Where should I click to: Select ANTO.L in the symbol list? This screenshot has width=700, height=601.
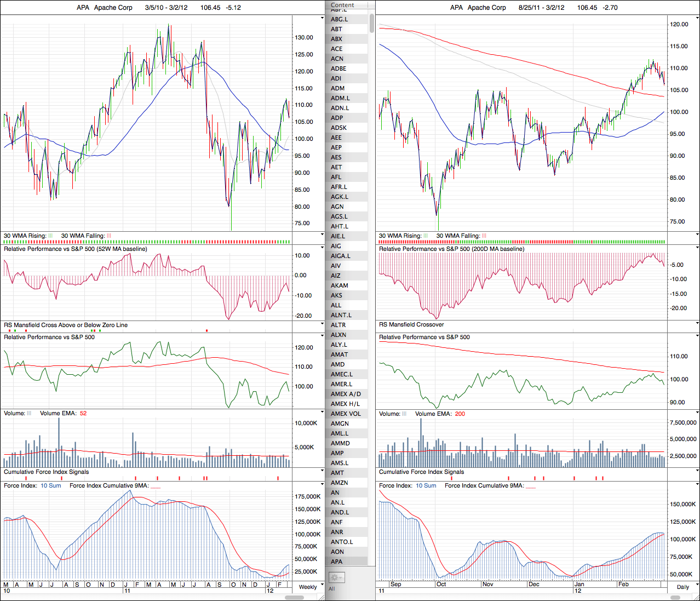coord(347,542)
